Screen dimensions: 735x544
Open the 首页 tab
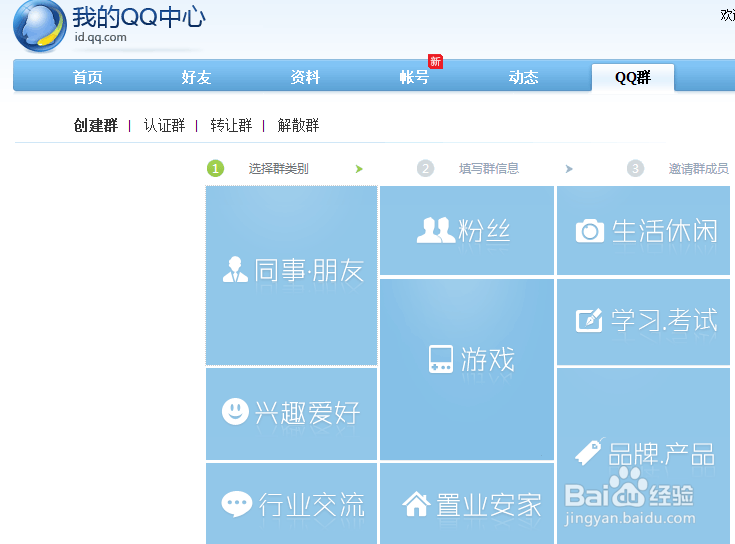(88, 77)
